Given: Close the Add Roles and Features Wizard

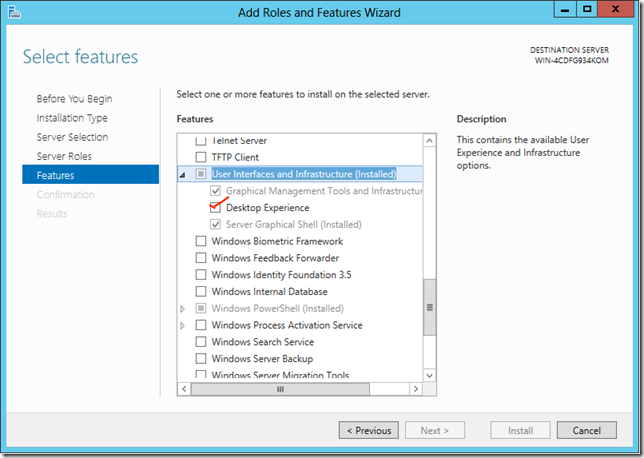Looking at the screenshot, I should pos(615,10).
